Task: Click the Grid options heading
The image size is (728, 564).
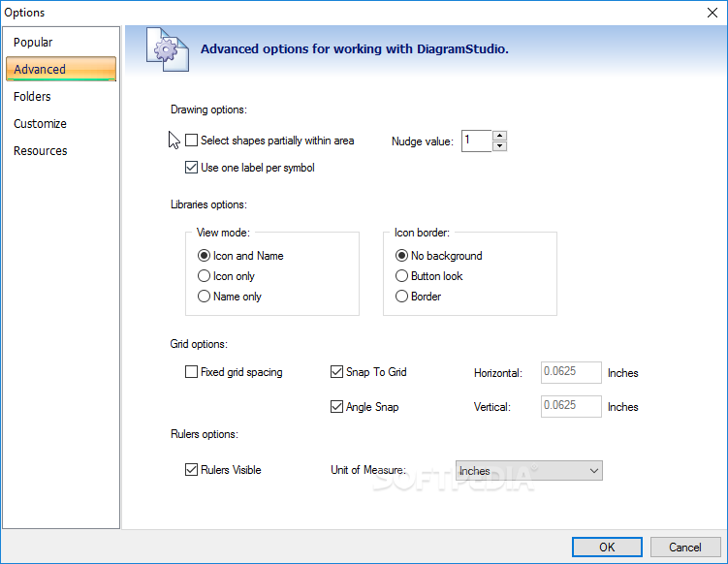Action: (199, 344)
